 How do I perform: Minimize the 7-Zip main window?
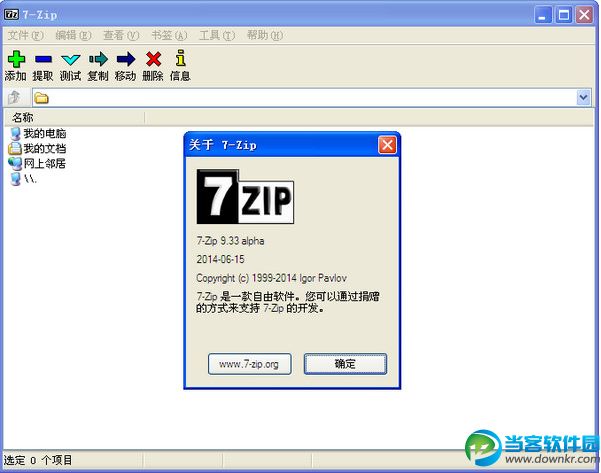(543, 15)
